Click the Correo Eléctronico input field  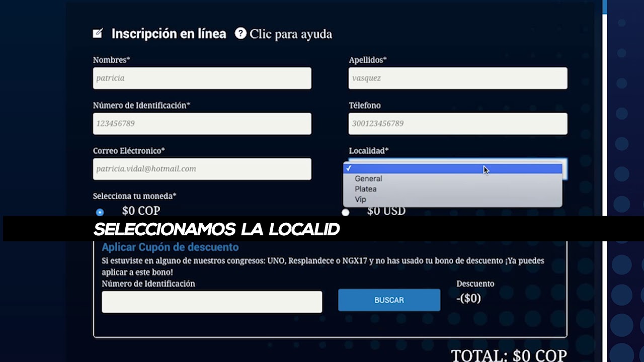202,169
